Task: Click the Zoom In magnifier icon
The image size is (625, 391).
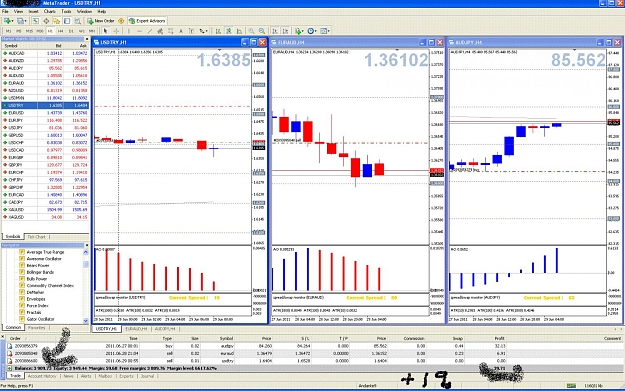Action: click(252, 31)
